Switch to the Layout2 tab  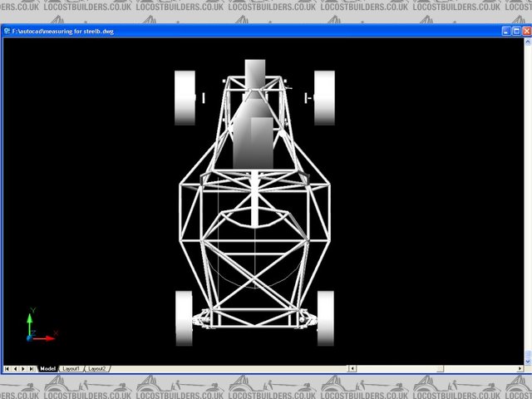97,368
